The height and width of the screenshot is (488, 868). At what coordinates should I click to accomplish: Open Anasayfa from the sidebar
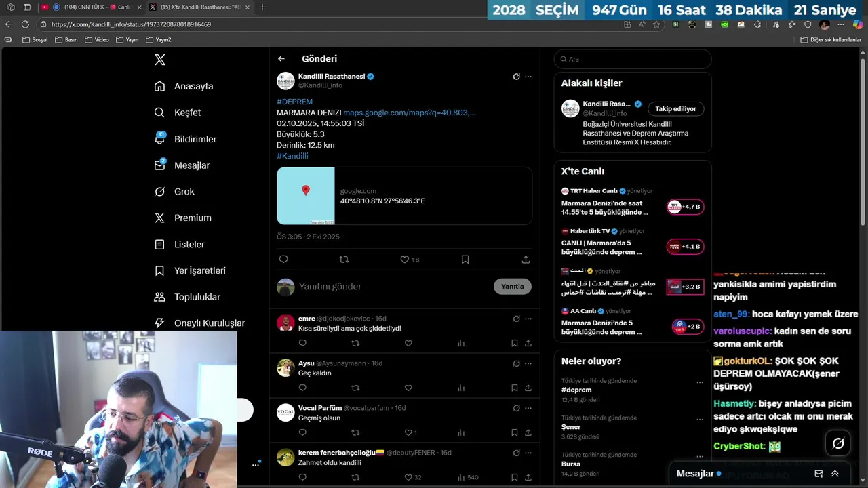[x=184, y=86]
